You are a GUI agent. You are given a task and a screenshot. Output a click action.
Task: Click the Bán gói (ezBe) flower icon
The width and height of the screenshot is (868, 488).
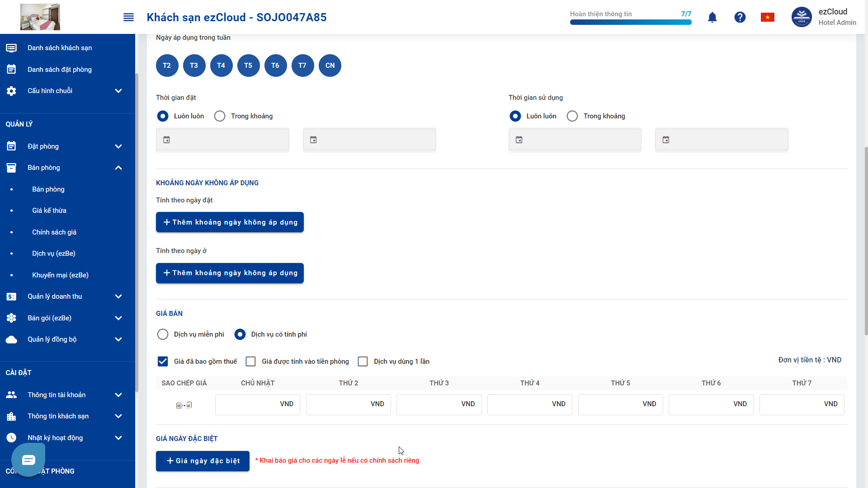(11, 318)
